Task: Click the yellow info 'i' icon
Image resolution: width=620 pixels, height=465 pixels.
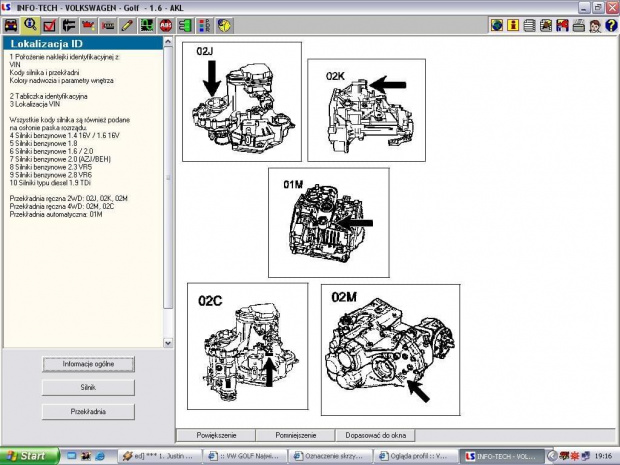Action: (x=514, y=24)
